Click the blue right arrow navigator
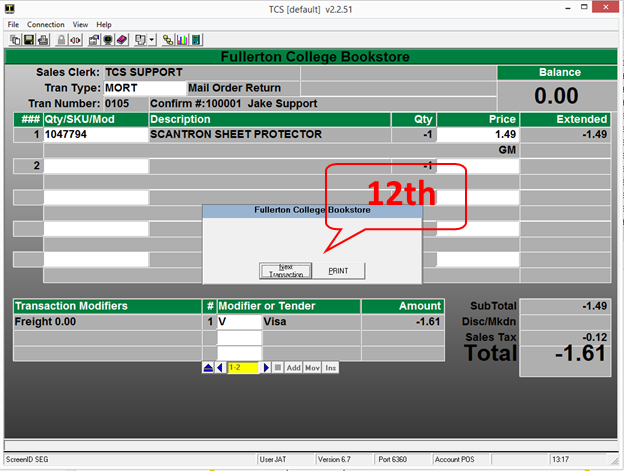Image resolution: width=624 pixels, height=472 pixels. 266,368
